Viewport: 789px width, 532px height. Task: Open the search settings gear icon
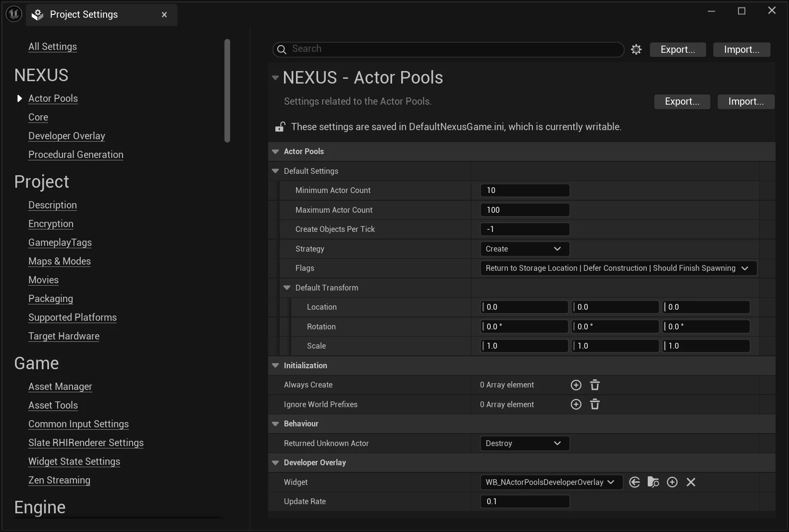point(636,49)
